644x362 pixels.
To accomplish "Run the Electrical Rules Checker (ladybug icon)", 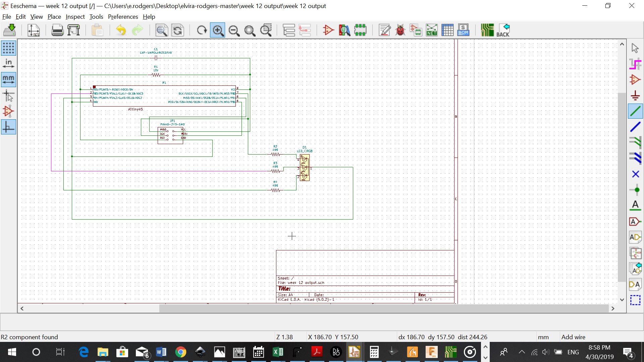I will 400,31.
